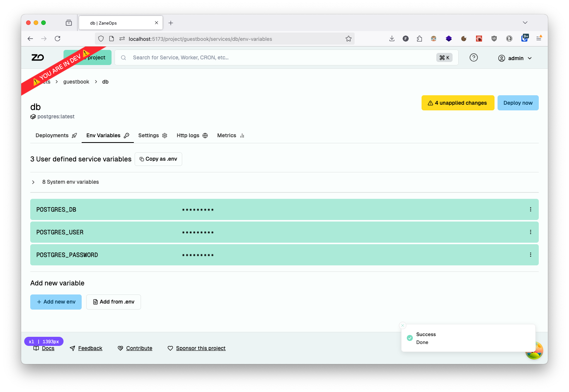Click the POSTGRES_USER variable name

pos(60,232)
